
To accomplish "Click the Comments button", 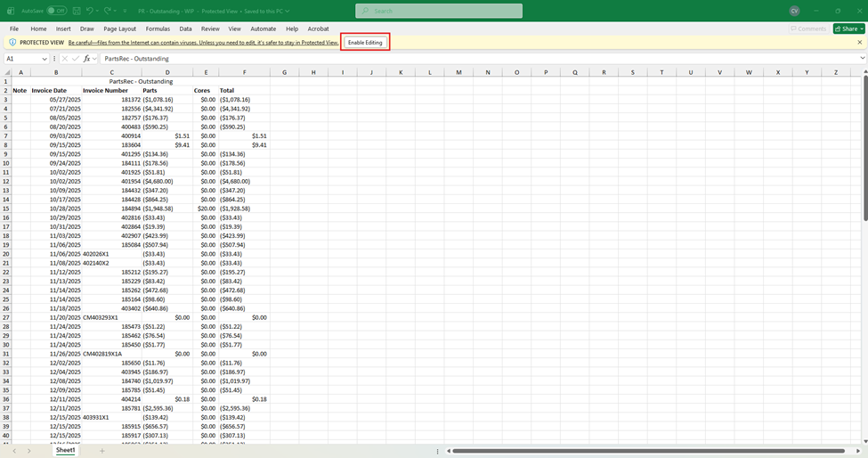I will (808, 29).
